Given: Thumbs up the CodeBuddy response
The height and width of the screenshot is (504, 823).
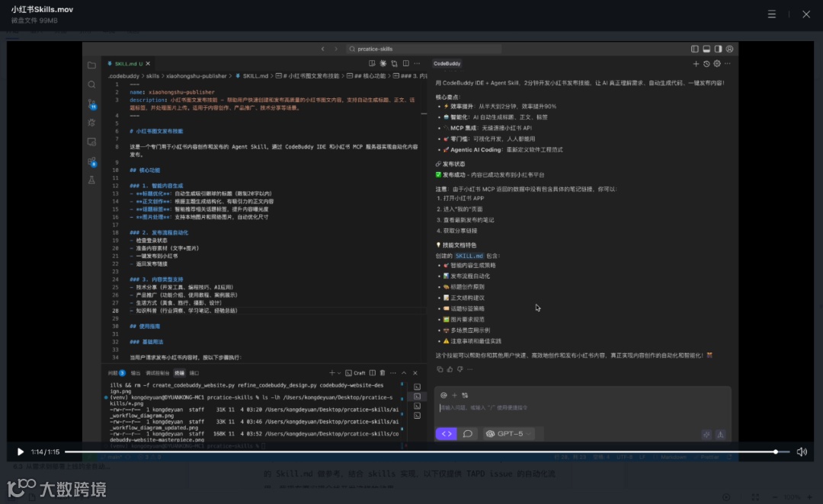Looking at the screenshot, I should tap(450, 369).
